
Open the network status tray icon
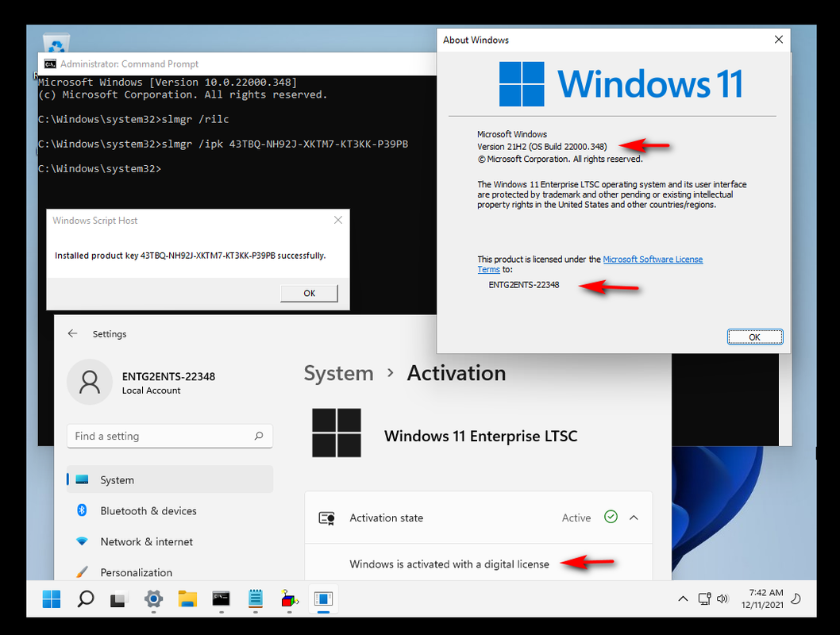coord(704,598)
